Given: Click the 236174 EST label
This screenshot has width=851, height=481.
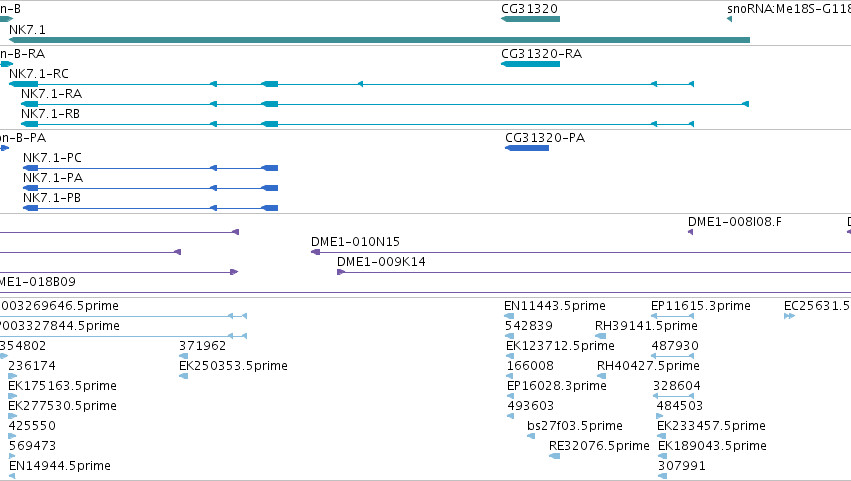Looking at the screenshot, I should (x=32, y=366).
